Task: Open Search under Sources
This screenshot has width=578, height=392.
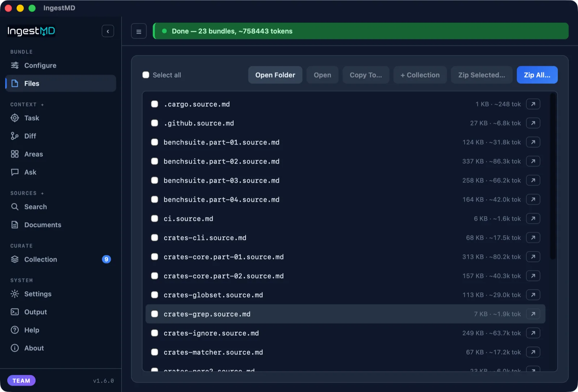Action: [x=61, y=207]
